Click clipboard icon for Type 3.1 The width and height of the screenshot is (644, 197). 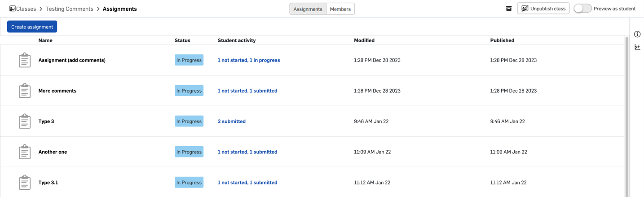(x=25, y=183)
